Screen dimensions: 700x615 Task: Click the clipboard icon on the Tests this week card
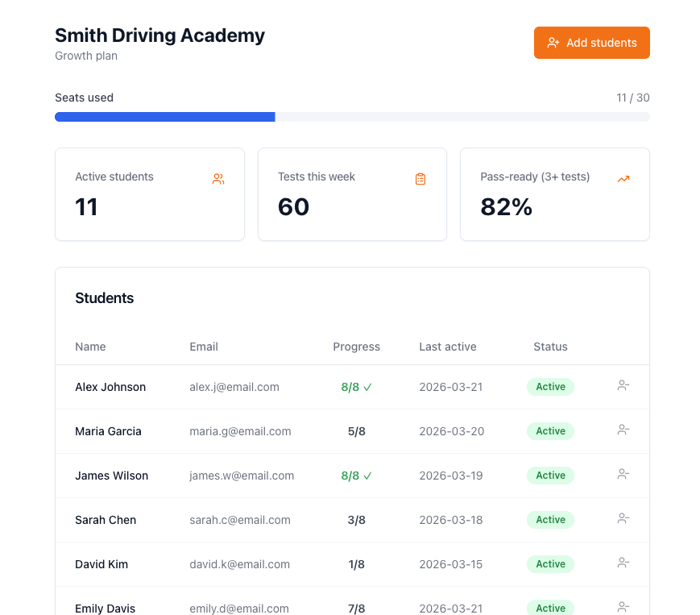pos(420,178)
